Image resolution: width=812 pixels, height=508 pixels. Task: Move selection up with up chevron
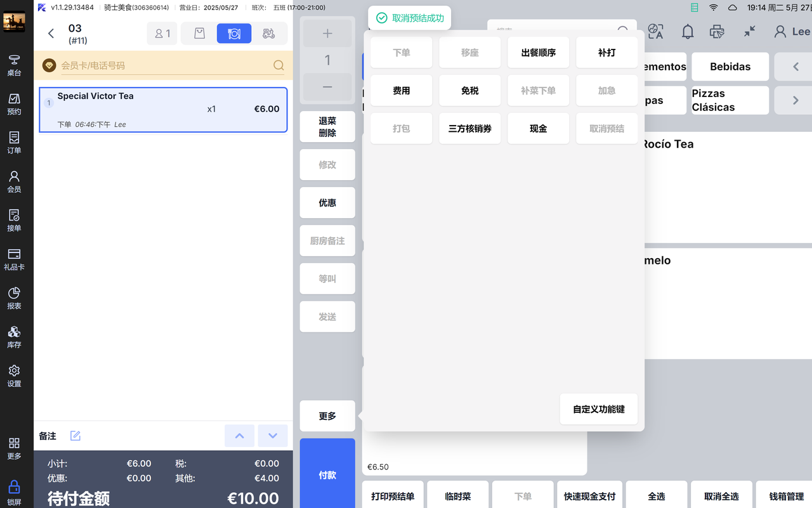point(240,436)
